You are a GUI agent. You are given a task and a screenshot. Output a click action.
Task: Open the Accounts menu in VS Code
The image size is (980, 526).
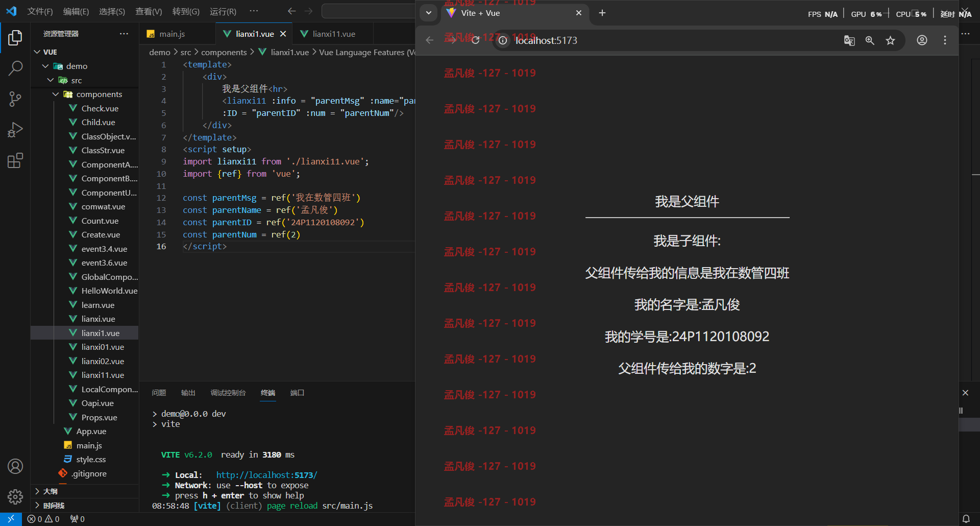pos(15,466)
